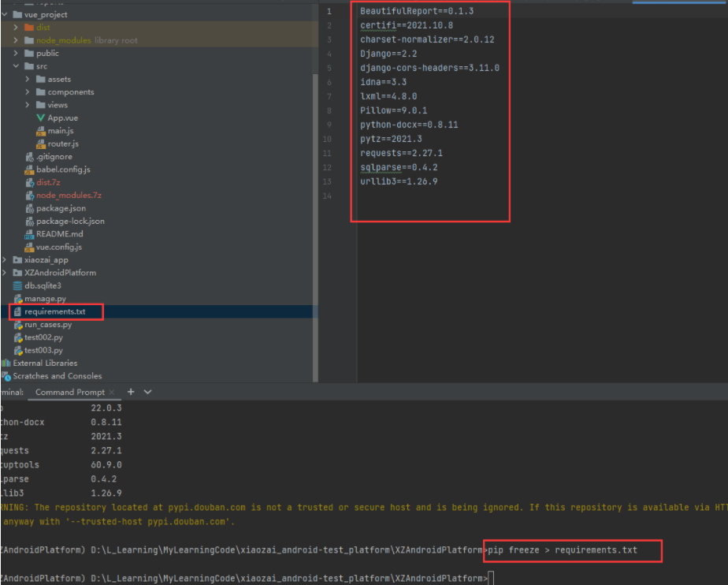Click the dist.7z archive icon
Viewport: 728px width, 585px height.
(x=30, y=183)
